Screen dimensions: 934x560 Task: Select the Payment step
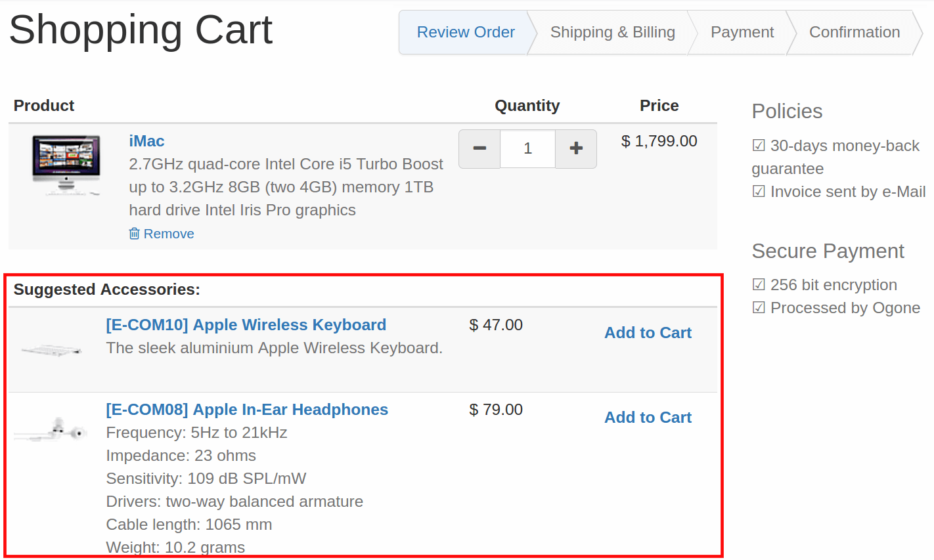[742, 32]
